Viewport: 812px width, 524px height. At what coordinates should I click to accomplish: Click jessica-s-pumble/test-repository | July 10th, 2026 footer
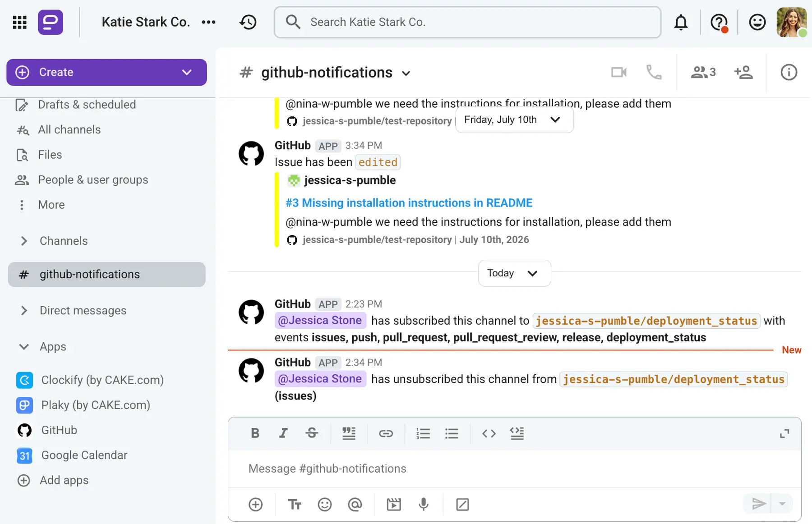point(415,240)
